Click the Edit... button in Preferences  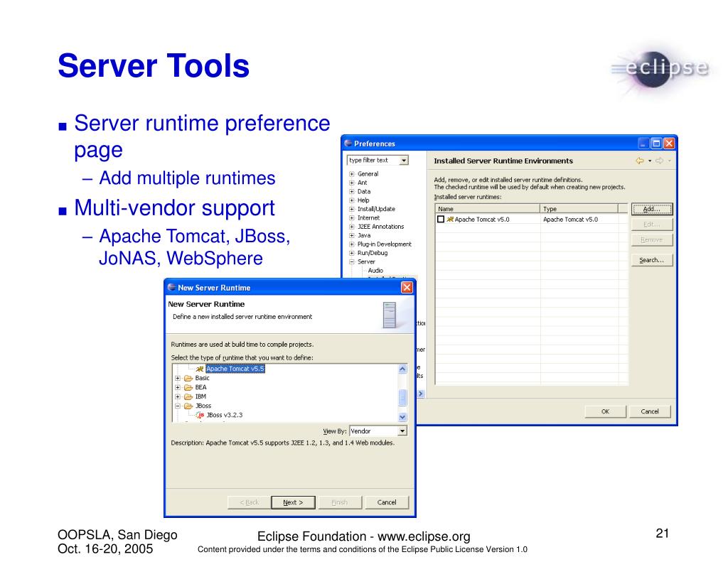[652, 225]
